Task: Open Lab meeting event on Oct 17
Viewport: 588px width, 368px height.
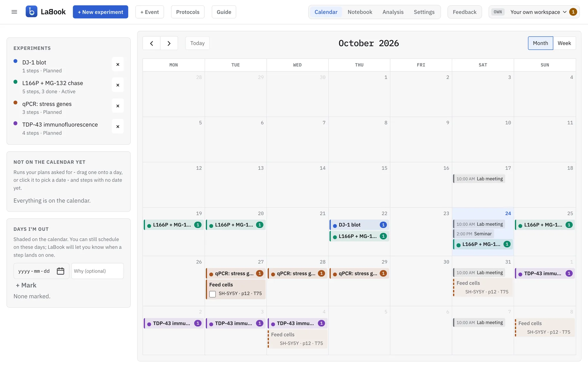Action: pos(479,179)
